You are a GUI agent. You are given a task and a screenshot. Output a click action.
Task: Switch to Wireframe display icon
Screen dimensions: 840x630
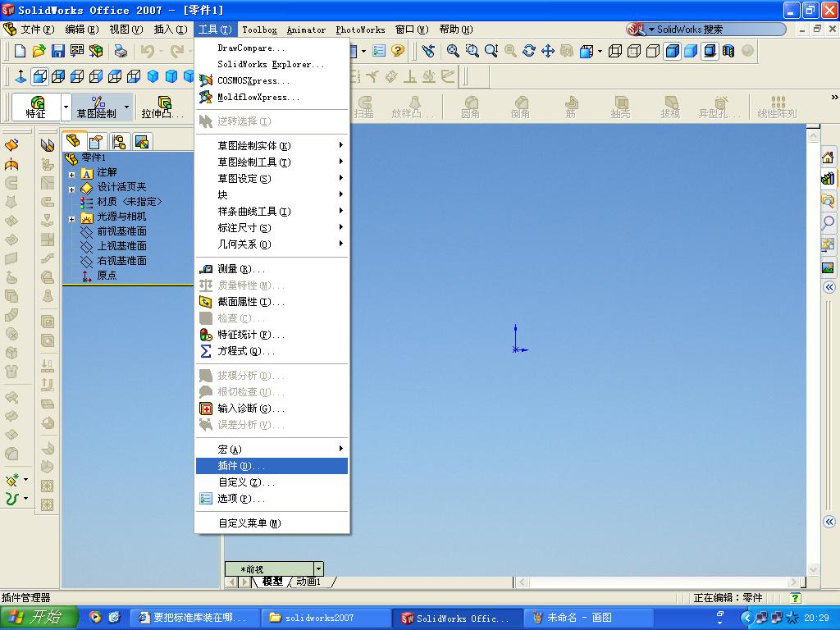[615, 51]
